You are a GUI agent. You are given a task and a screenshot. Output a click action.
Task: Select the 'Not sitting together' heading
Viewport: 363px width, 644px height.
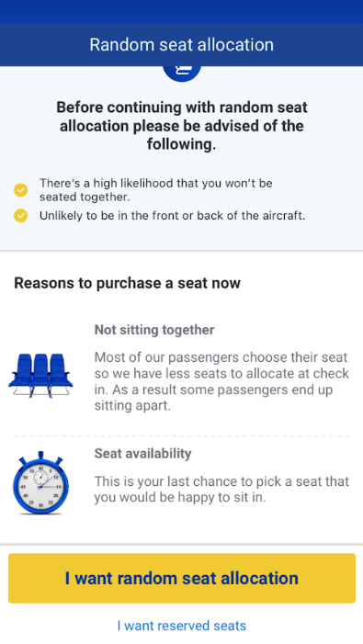click(x=154, y=330)
